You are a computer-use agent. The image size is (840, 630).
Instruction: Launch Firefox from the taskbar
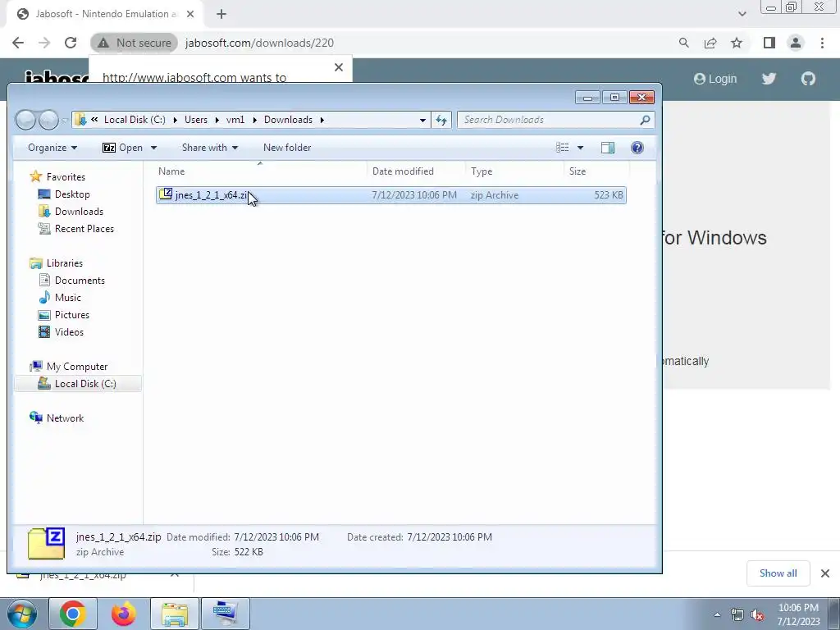(123, 614)
